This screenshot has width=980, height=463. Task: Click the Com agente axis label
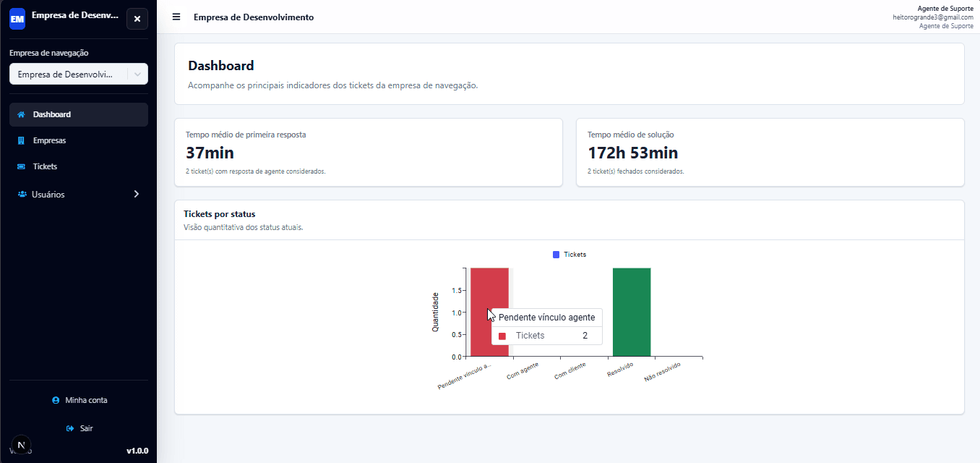point(523,371)
